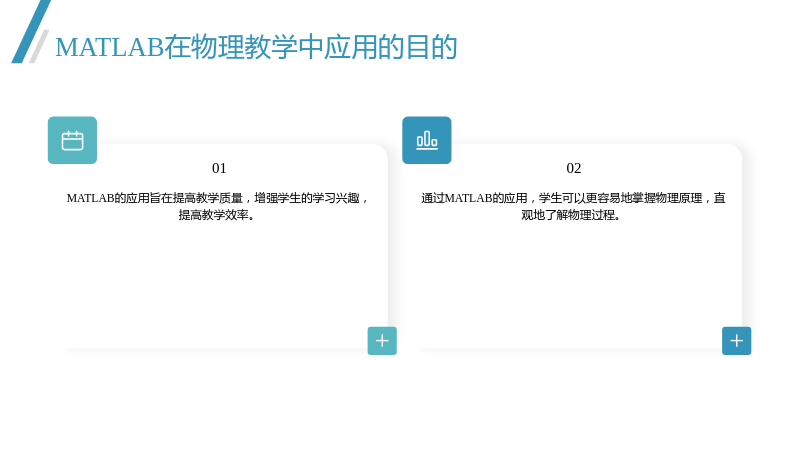Click the text line 观地了解物理过程。
The height and width of the screenshot is (450, 800).
[571, 215]
